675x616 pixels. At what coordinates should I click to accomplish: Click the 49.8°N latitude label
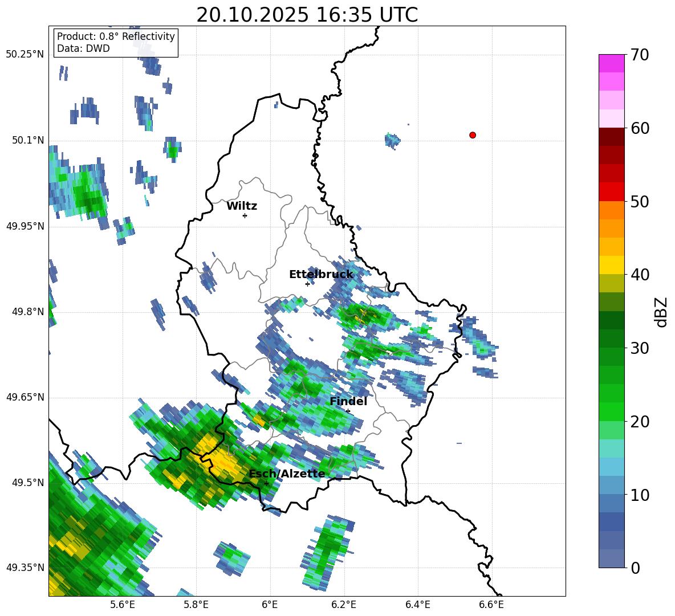coord(28,312)
